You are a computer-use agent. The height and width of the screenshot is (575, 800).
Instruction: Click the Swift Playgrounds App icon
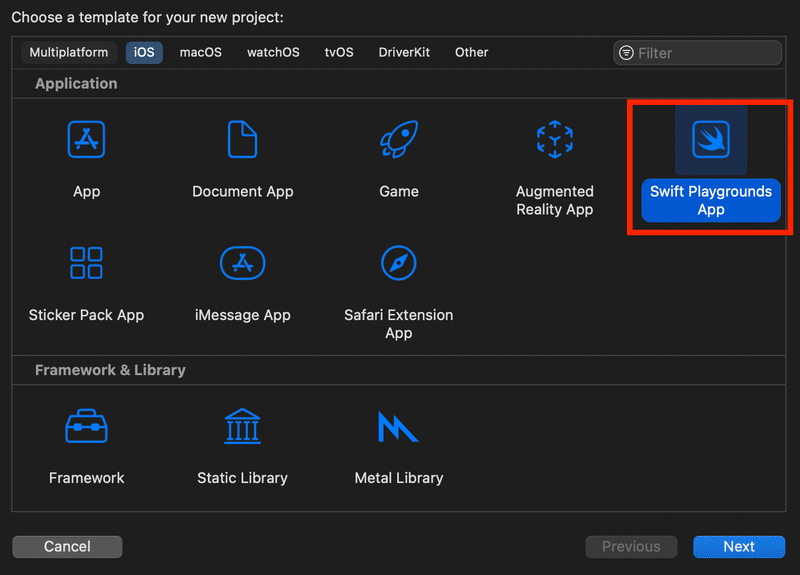(x=711, y=139)
